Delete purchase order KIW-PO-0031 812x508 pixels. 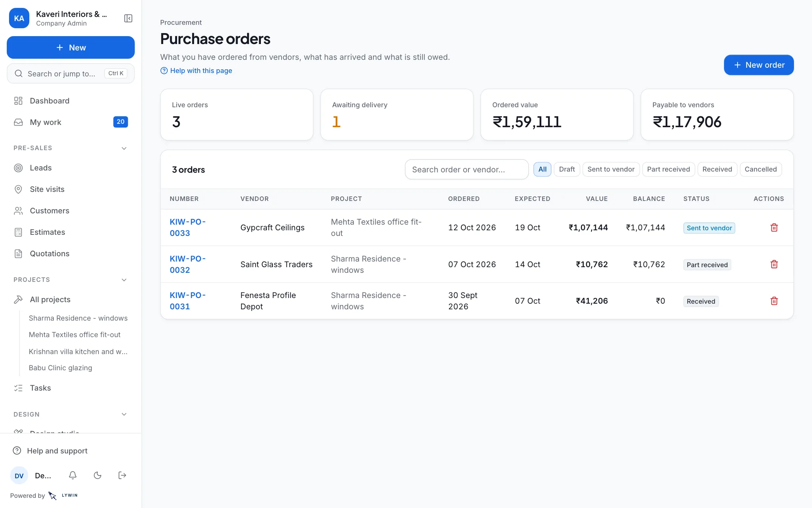774,301
